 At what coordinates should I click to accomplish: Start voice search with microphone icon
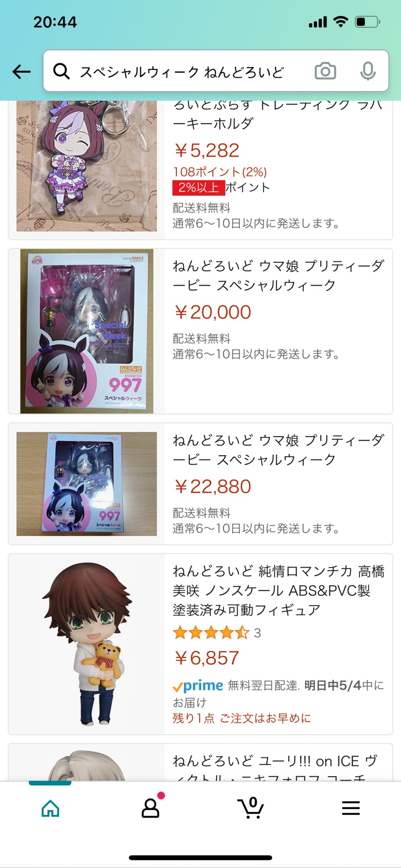tap(368, 71)
